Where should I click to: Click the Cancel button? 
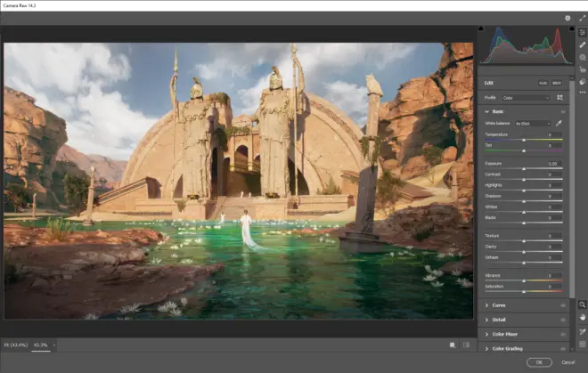coord(568,362)
